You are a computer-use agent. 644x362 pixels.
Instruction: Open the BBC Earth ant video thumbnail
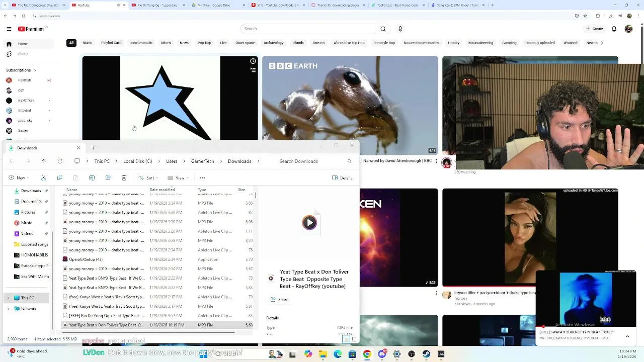[350, 105]
